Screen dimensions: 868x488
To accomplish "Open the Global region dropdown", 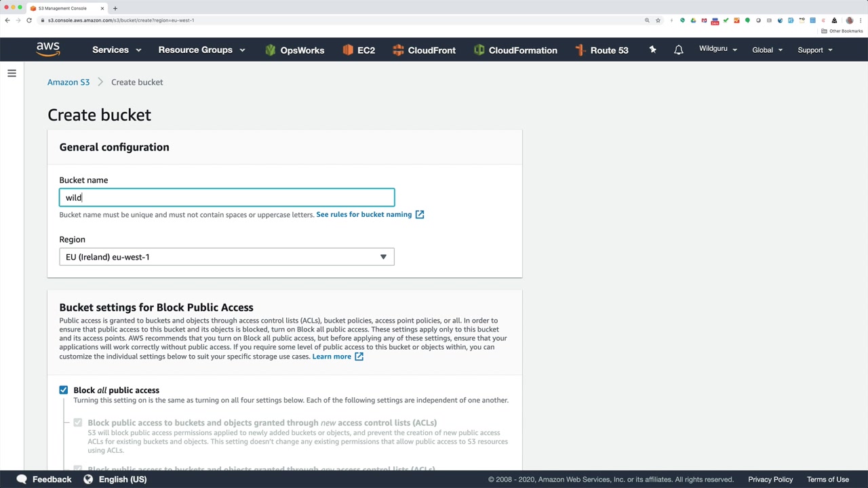I will tap(767, 50).
